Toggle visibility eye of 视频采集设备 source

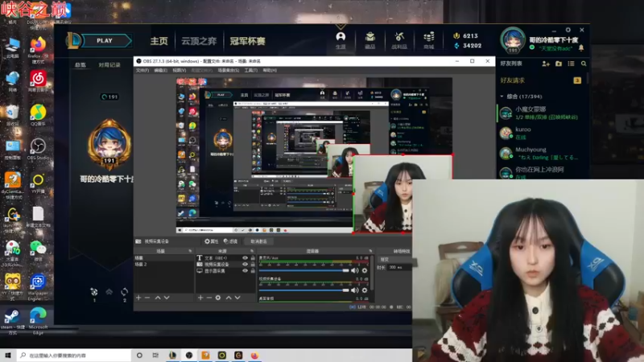click(x=246, y=265)
